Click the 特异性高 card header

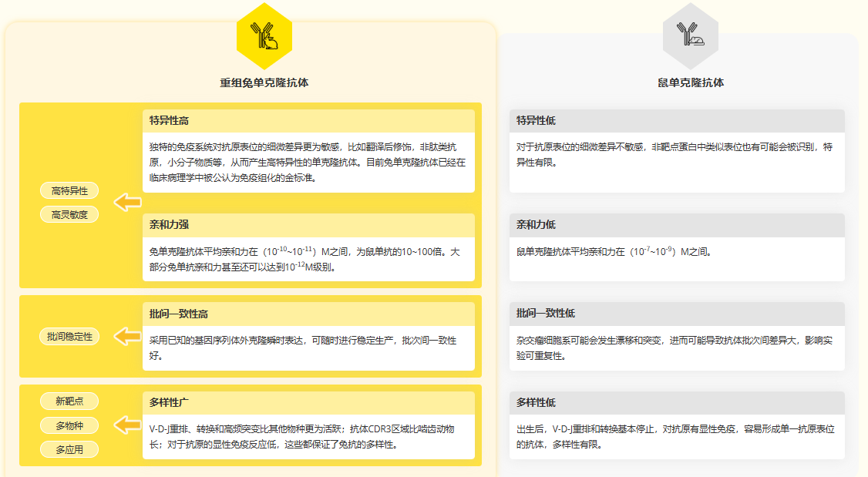pos(308,121)
